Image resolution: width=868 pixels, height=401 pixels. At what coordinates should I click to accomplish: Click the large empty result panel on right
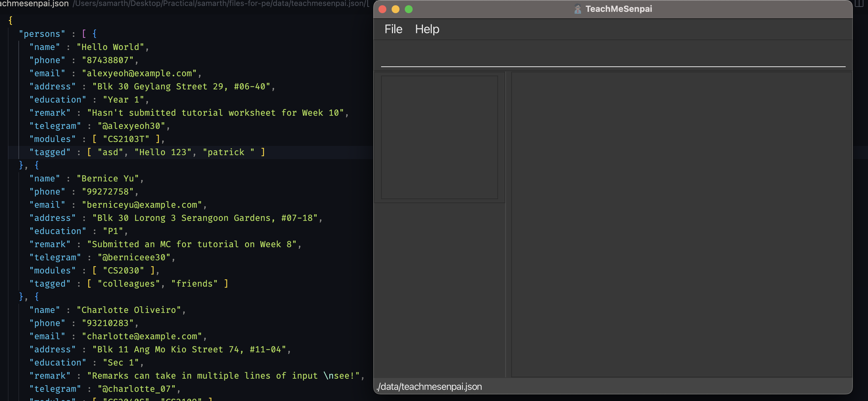click(x=681, y=224)
